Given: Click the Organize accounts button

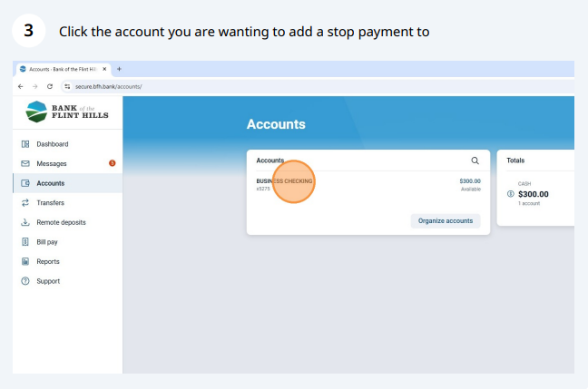Looking at the screenshot, I should coord(446,220).
